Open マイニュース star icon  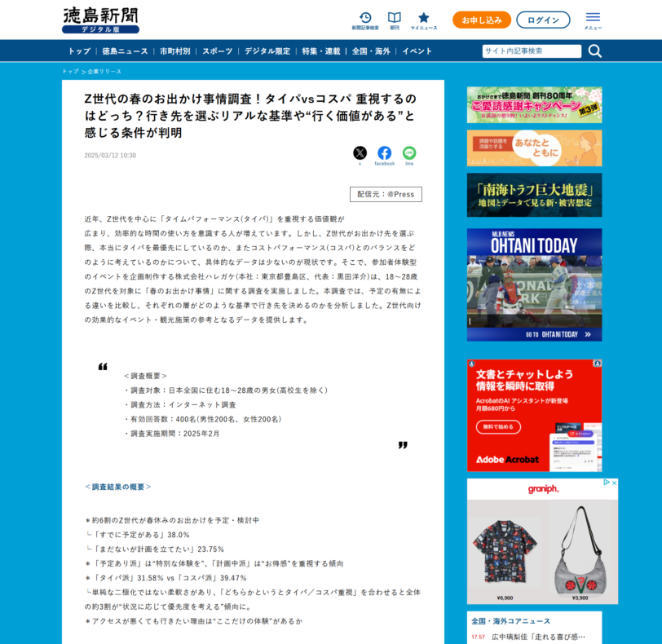(423, 18)
